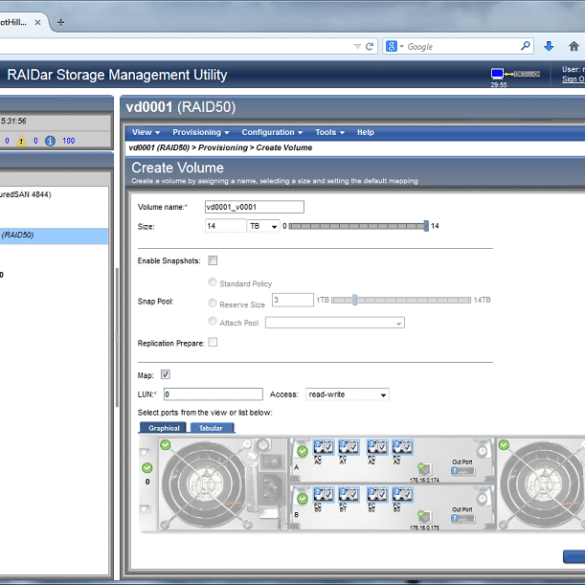The image size is (585, 585).
Task: Click right power supply green status icon
Action: click(x=504, y=444)
